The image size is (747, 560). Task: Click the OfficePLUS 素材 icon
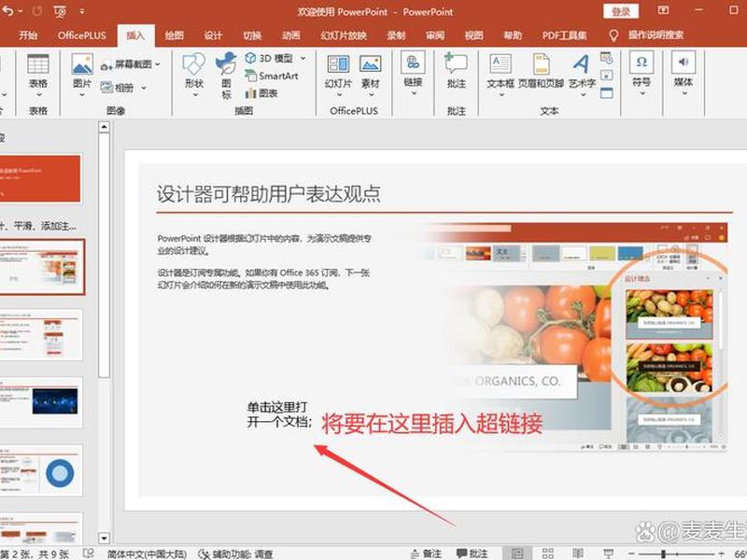click(370, 64)
